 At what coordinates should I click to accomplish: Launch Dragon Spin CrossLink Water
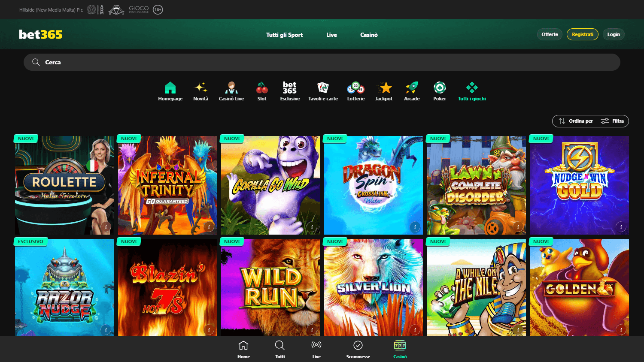374,185
